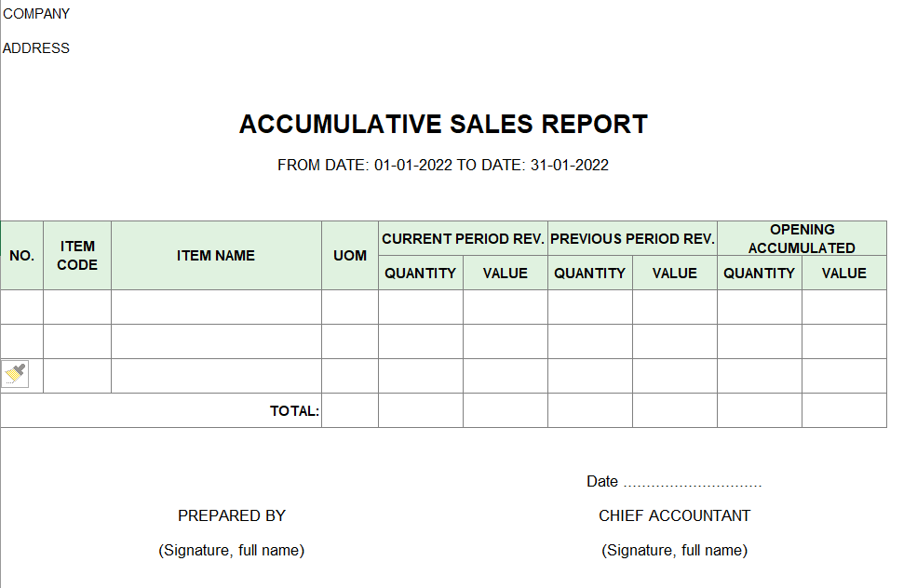The height and width of the screenshot is (588, 917).
Task: Select the PREVIOUS PERIOD REV. header
Action: 632,238
